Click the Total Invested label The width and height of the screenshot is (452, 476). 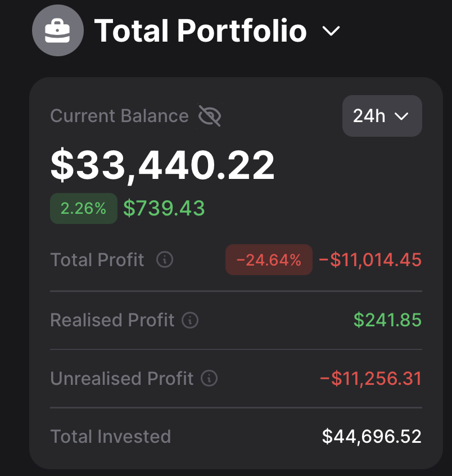pos(110,437)
